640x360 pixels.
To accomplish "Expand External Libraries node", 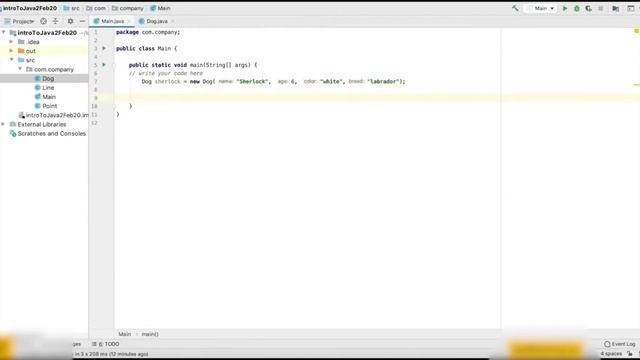I will 3,124.
